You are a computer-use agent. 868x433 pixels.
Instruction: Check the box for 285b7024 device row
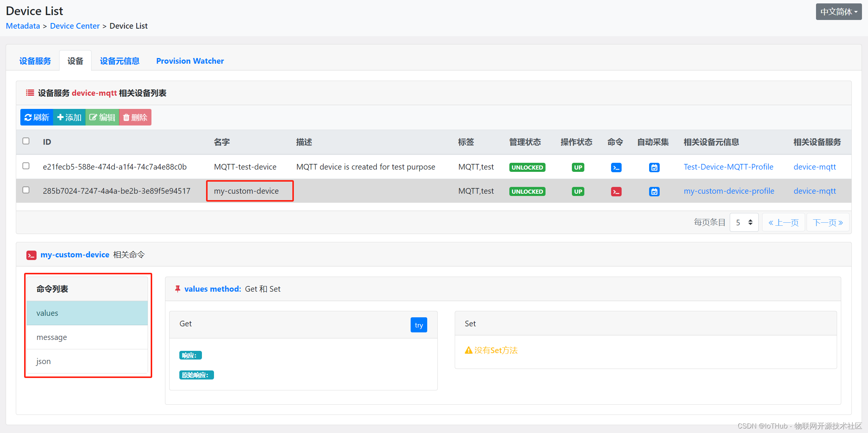pyautogui.click(x=26, y=190)
